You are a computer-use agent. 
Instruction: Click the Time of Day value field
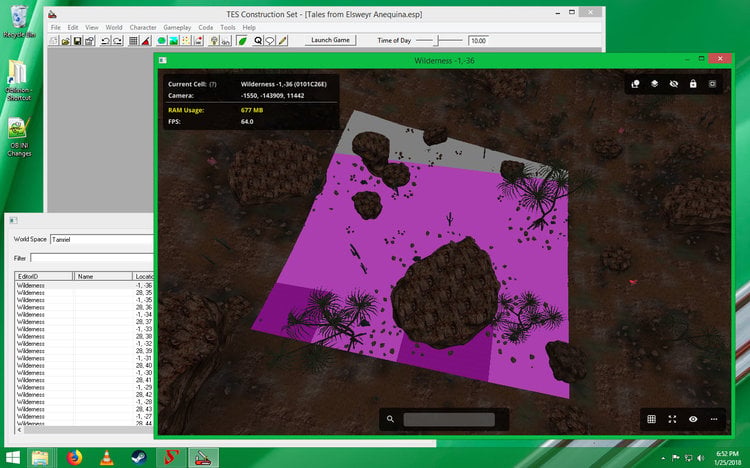[x=478, y=41]
